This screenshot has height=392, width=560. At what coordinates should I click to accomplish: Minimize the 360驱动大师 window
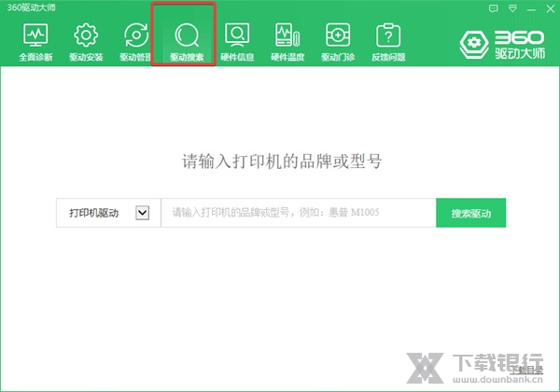coord(529,7)
